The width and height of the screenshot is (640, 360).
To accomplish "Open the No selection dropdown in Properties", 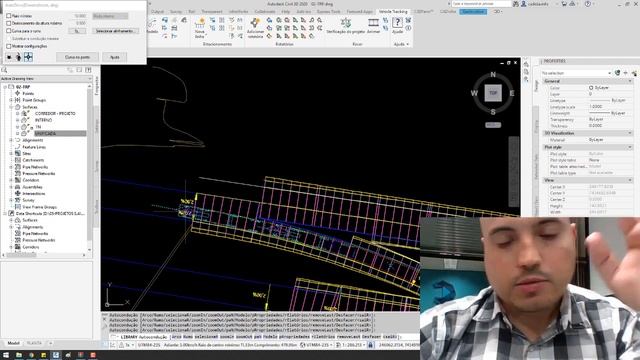I will click(x=576, y=73).
